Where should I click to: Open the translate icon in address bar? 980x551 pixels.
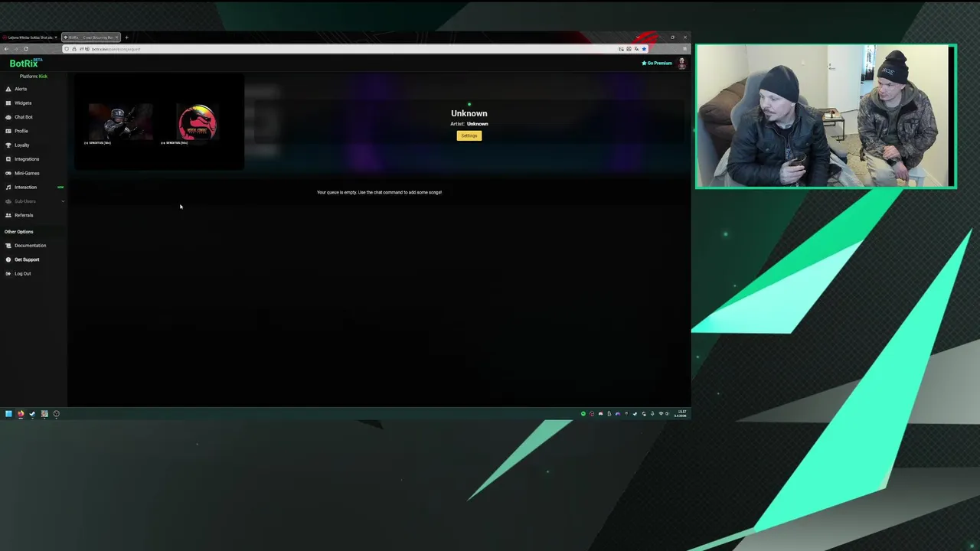pos(636,49)
